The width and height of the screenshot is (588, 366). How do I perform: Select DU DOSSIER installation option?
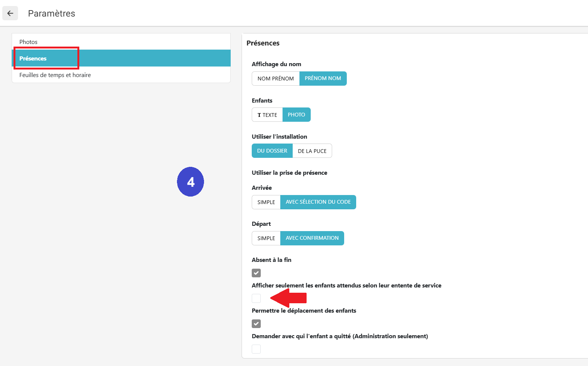(x=272, y=151)
